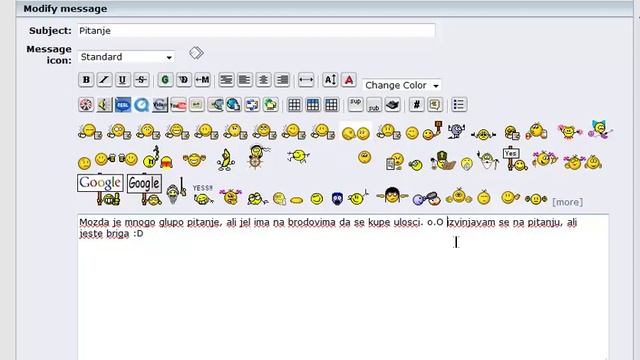Click the shadow text D button
Image resolution: width=640 pixels, height=360 pixels.
coord(184,80)
